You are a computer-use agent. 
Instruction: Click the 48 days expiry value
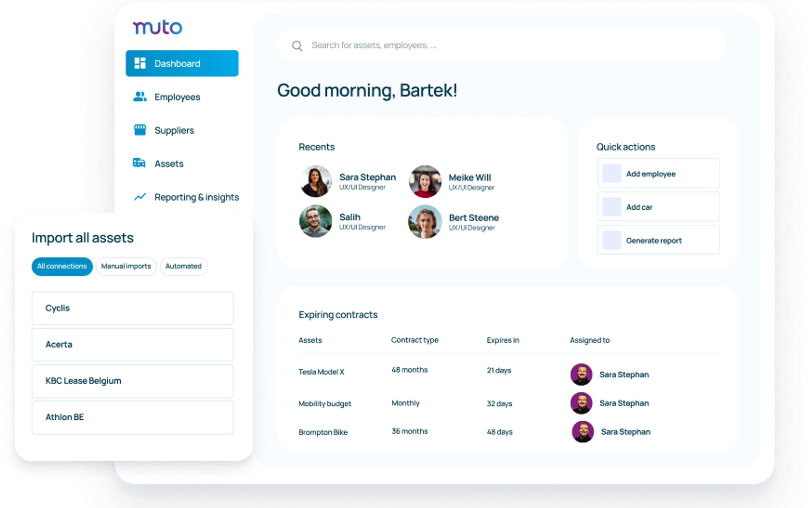(500, 432)
